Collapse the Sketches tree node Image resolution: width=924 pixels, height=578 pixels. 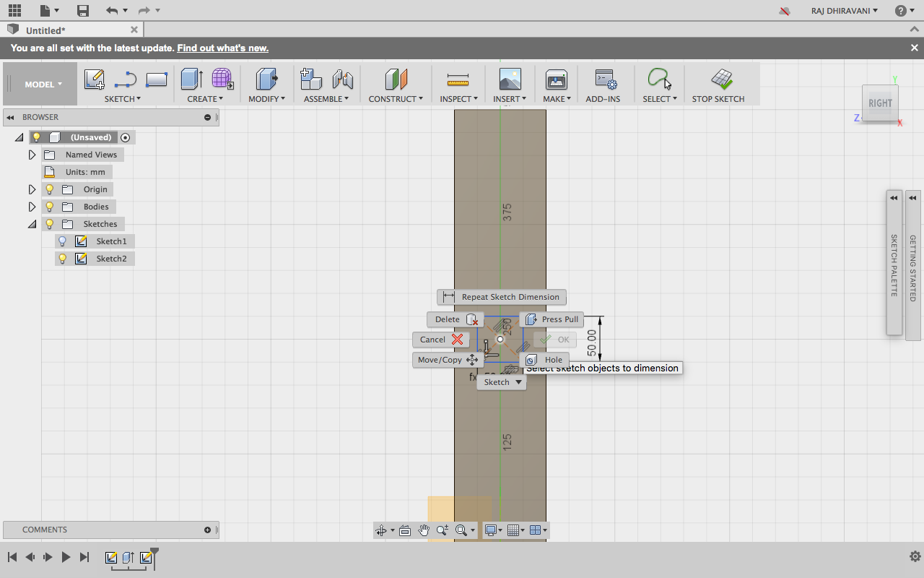(x=32, y=224)
